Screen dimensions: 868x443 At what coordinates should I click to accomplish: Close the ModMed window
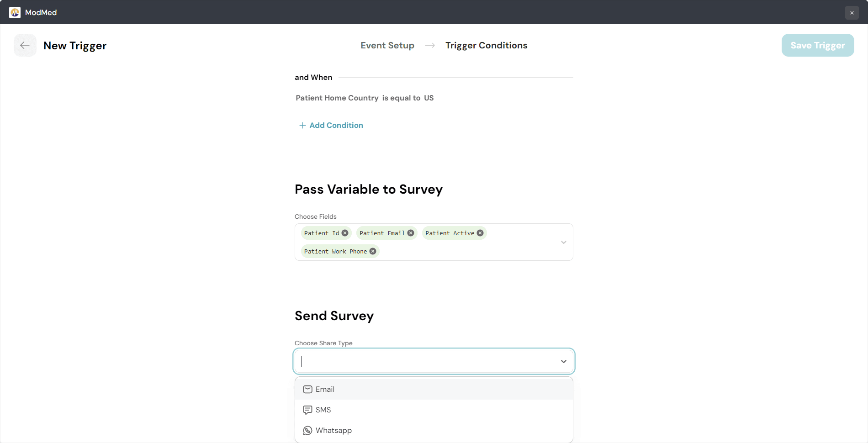(852, 12)
